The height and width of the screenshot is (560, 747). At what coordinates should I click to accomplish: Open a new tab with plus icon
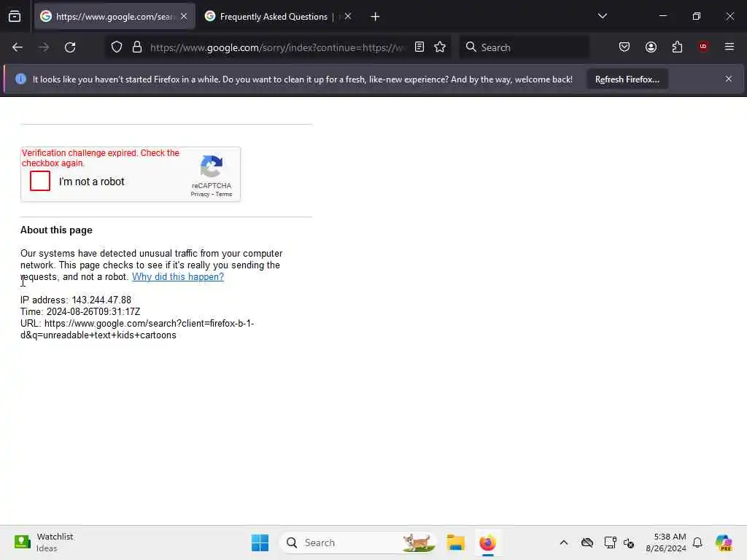375,17
